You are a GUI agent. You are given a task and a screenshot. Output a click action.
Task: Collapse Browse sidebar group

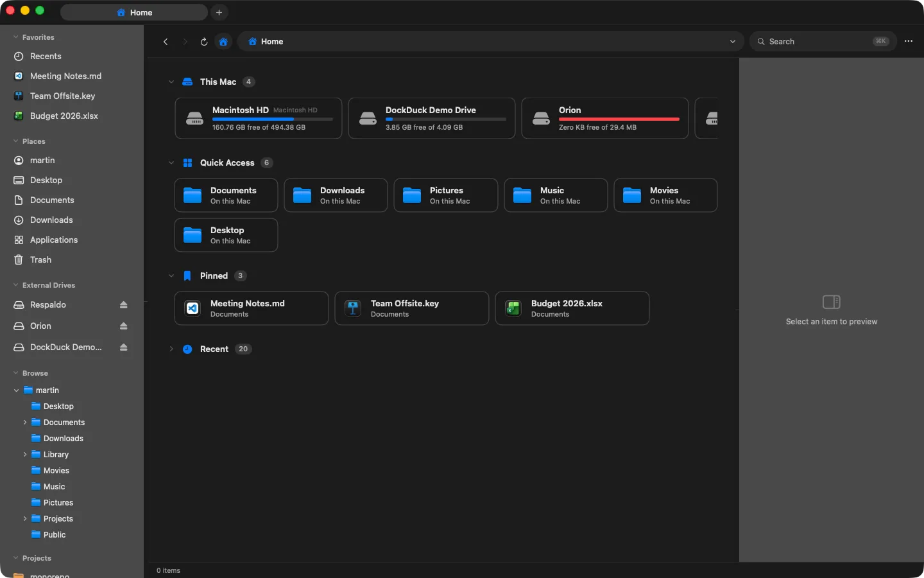[x=16, y=373]
